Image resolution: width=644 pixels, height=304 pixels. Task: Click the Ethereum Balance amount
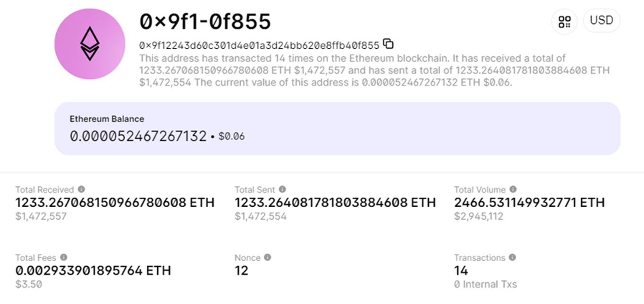[138, 136]
